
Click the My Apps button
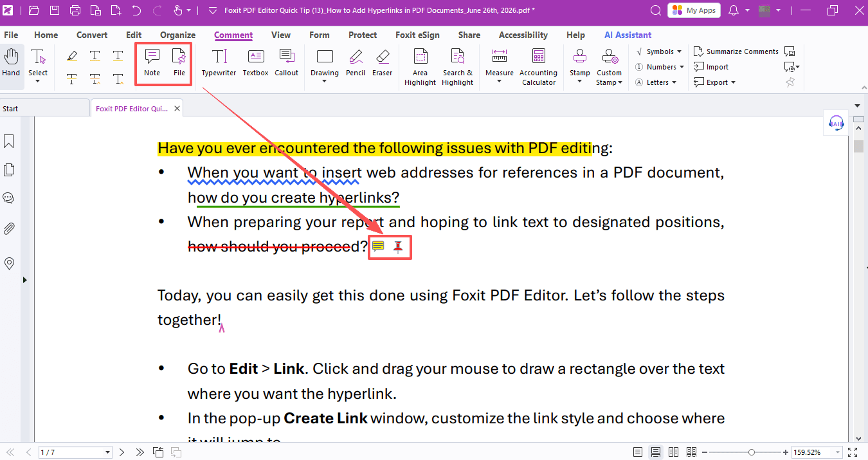[693, 10]
